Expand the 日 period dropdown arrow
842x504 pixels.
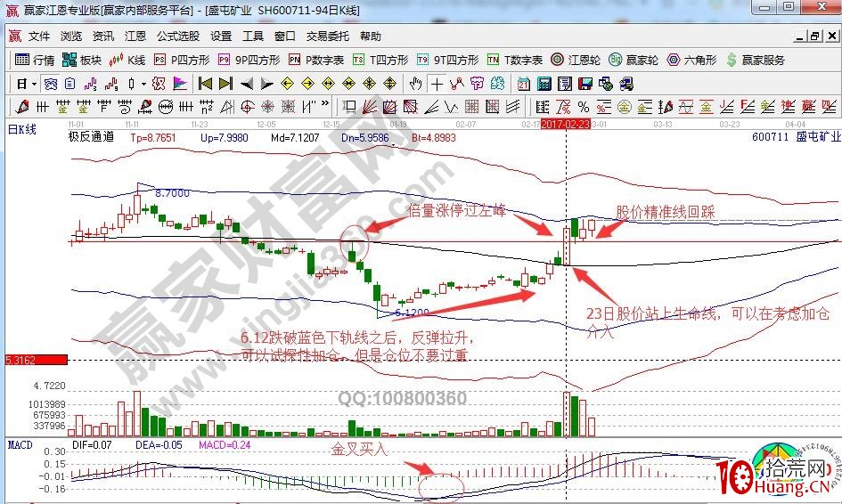(34, 85)
